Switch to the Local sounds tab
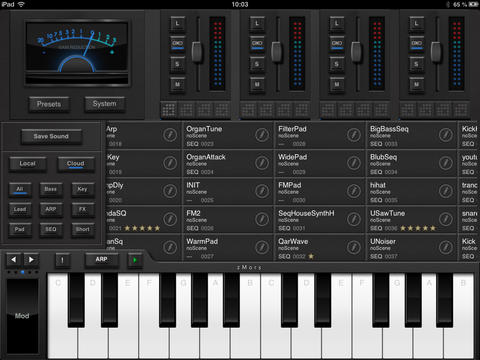The image size is (480, 360). point(27,164)
